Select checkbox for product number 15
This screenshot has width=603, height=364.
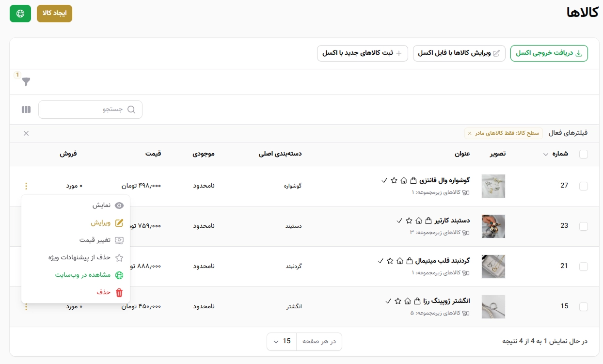pyautogui.click(x=584, y=306)
